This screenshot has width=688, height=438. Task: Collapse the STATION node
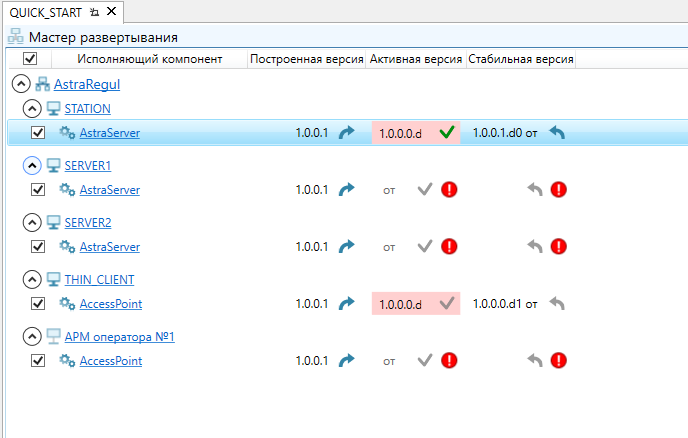click(x=31, y=108)
